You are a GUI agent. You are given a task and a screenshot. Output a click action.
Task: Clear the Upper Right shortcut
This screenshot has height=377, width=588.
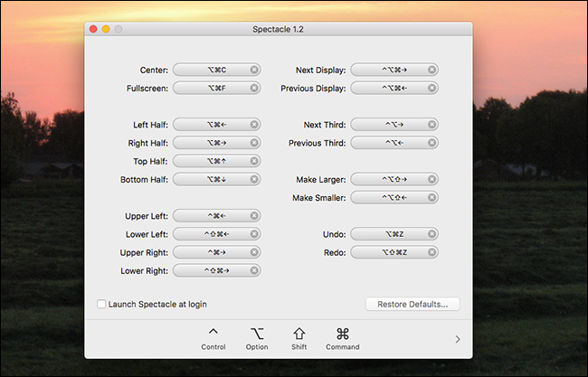click(x=254, y=252)
